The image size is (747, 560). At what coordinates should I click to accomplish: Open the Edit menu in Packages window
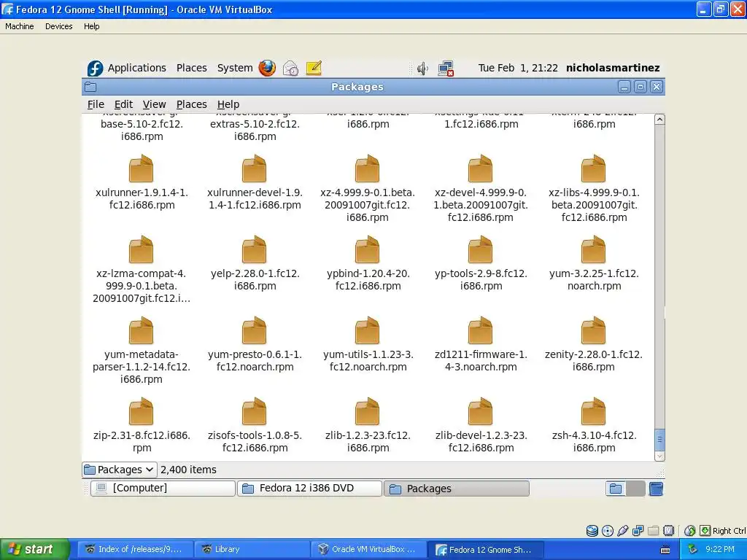[123, 104]
